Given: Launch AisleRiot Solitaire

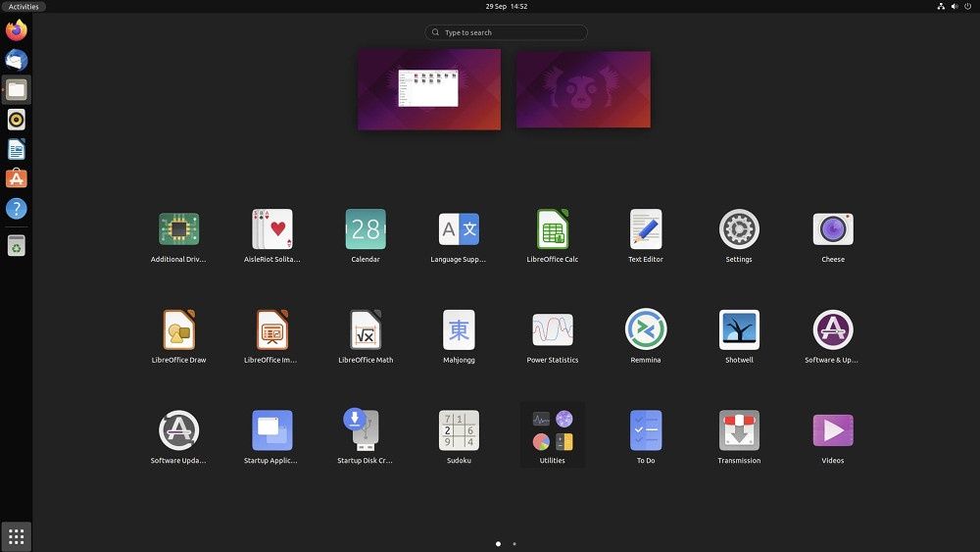Looking at the screenshot, I should click(271, 228).
